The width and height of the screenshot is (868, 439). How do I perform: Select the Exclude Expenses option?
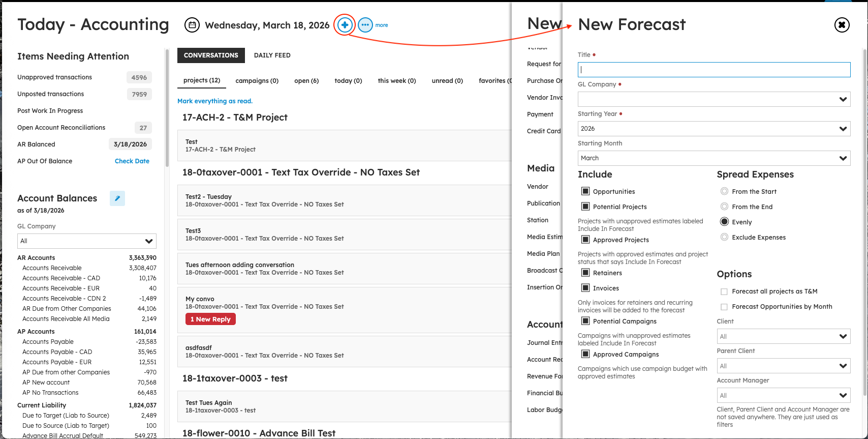(x=724, y=237)
